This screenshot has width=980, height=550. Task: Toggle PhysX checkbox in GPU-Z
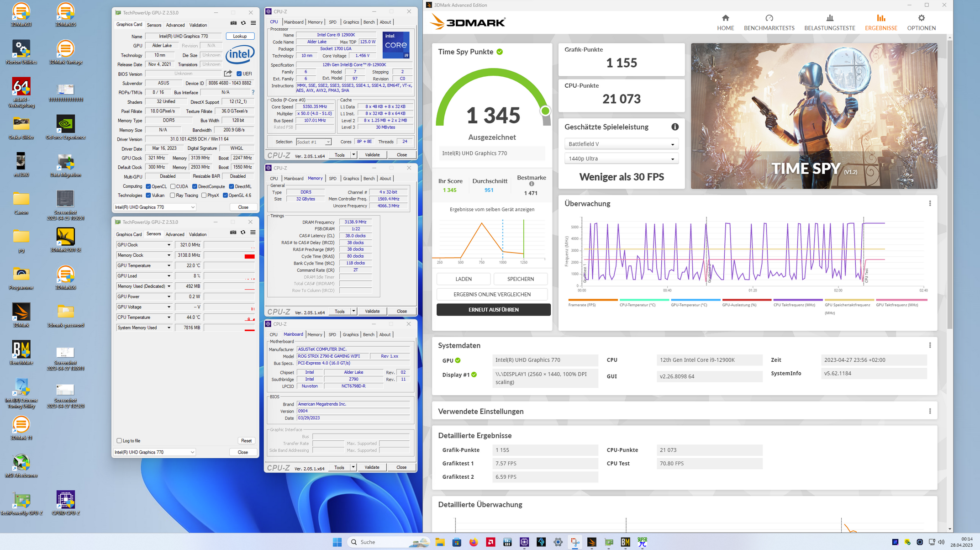coord(204,196)
